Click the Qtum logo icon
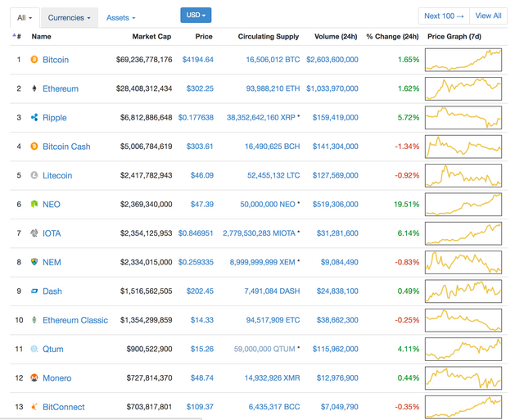This screenshot has width=524, height=420. (34, 349)
